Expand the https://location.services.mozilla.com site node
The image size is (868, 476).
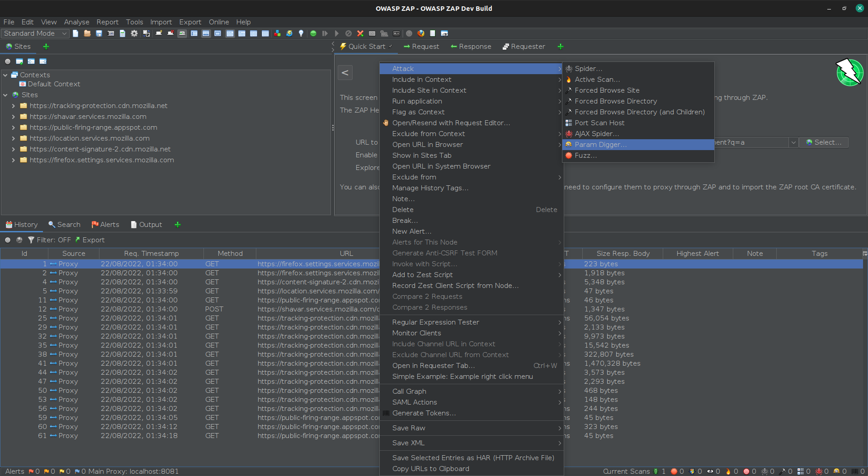(13, 138)
